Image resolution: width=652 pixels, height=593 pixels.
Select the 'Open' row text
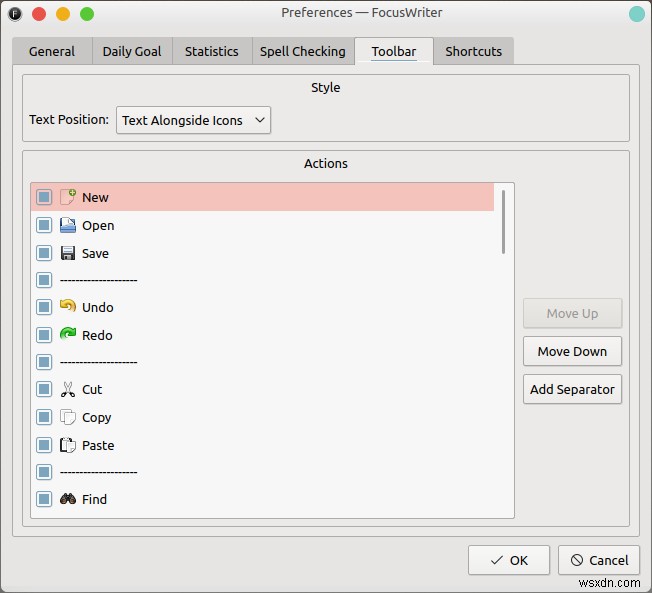(x=98, y=225)
